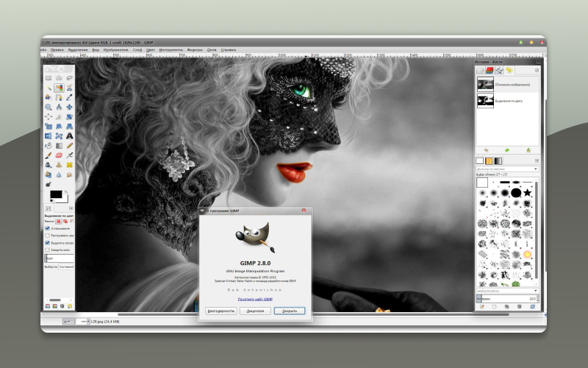Select the Bucket Fill tool

pos(49,146)
